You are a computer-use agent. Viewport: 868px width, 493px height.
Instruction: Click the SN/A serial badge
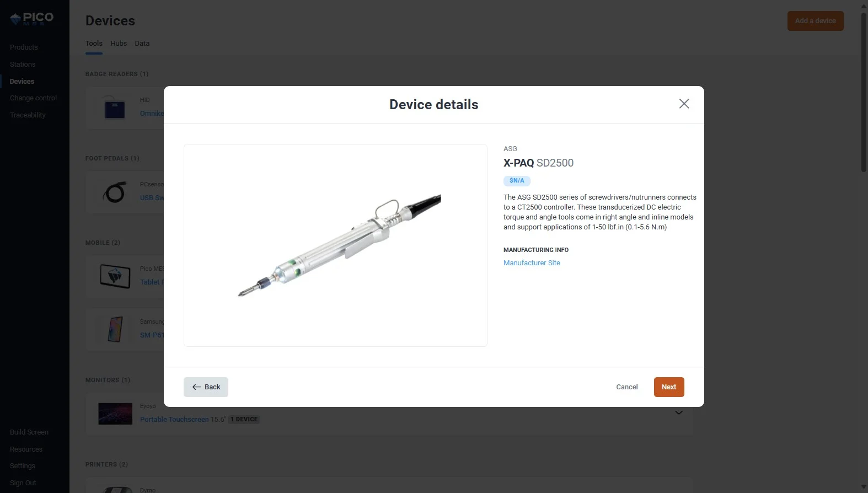tap(517, 181)
